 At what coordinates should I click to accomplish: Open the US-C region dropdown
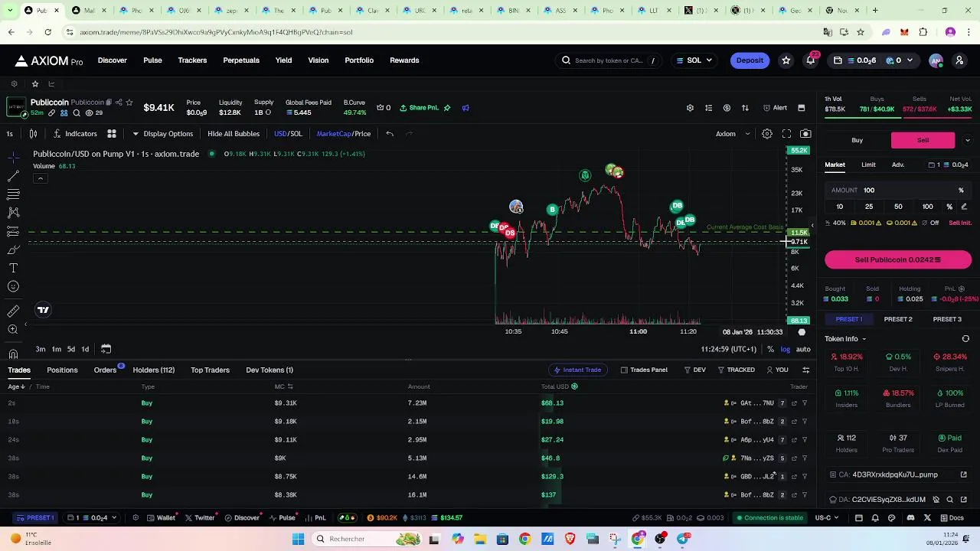click(x=827, y=518)
